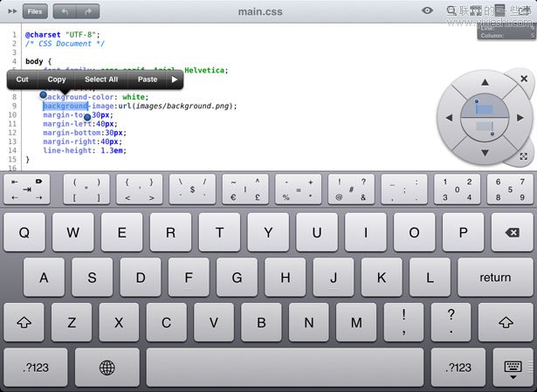Toggle the left shift key

[x=24, y=323]
